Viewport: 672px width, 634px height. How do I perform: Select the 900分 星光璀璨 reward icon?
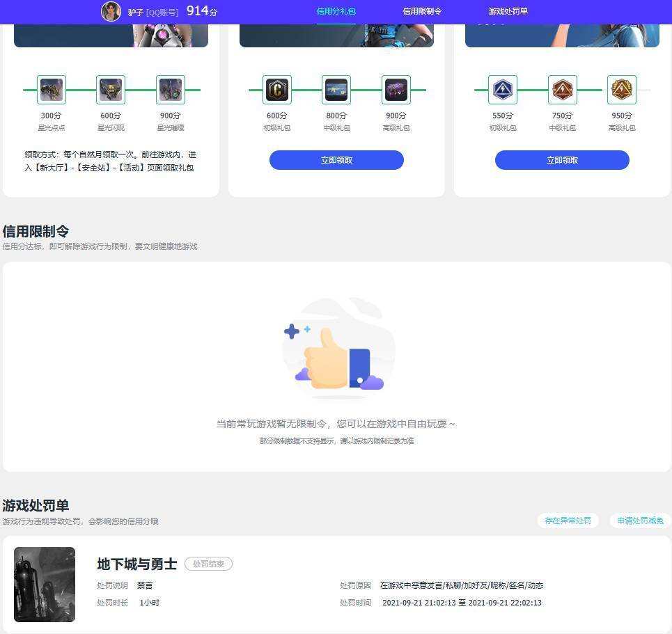(x=171, y=90)
